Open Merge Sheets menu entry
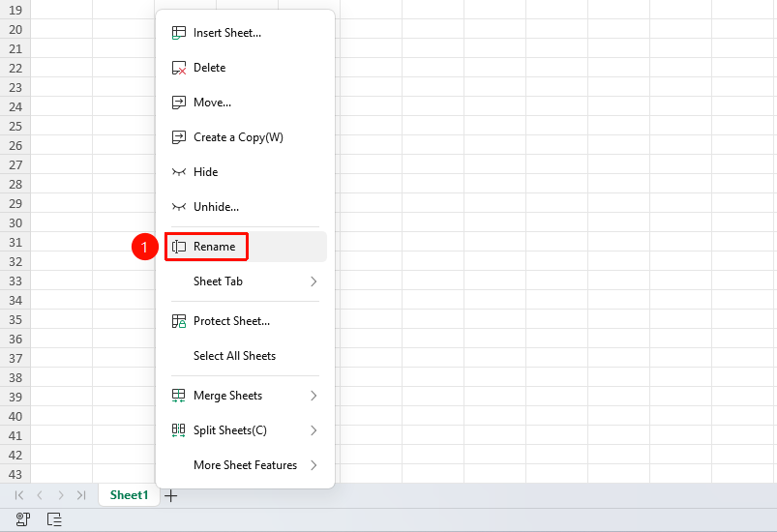This screenshot has height=532, width=777. click(245, 396)
